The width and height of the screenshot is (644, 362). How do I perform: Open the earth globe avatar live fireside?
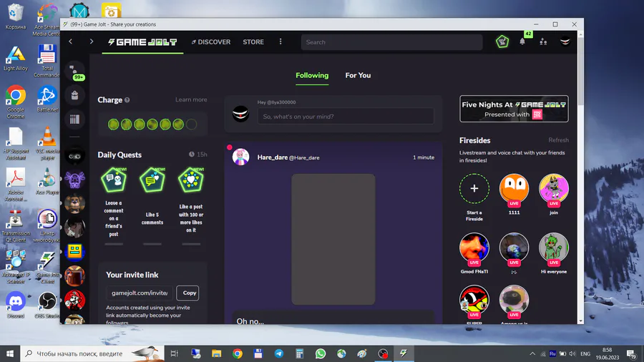(x=514, y=248)
